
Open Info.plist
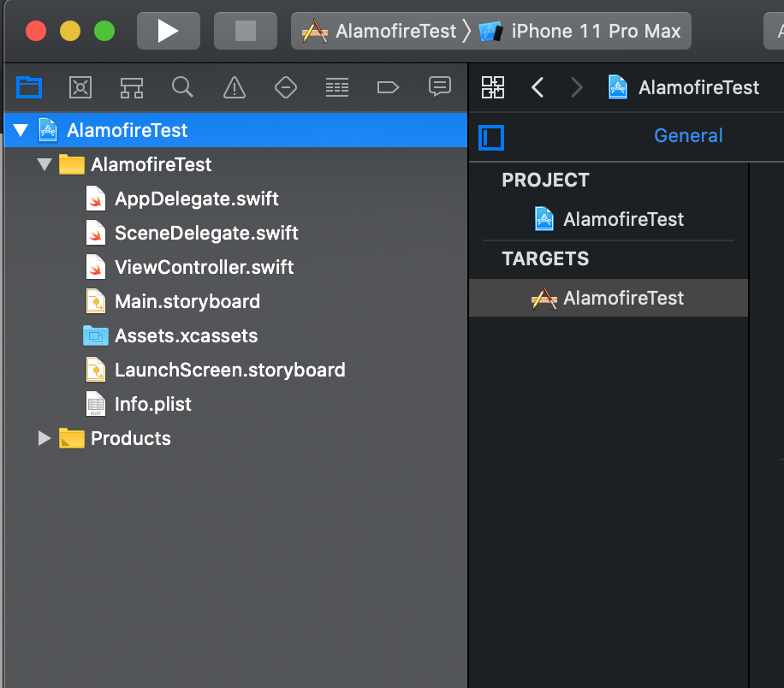tap(153, 404)
